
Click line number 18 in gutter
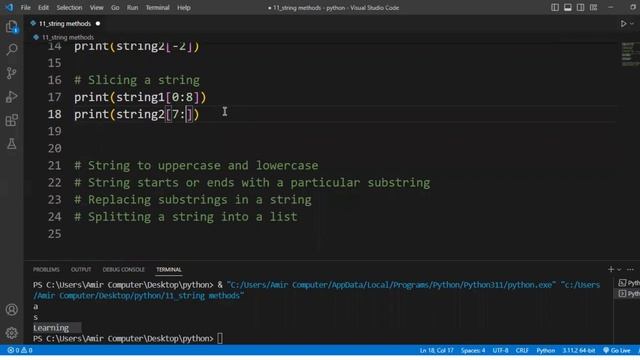tap(54, 114)
